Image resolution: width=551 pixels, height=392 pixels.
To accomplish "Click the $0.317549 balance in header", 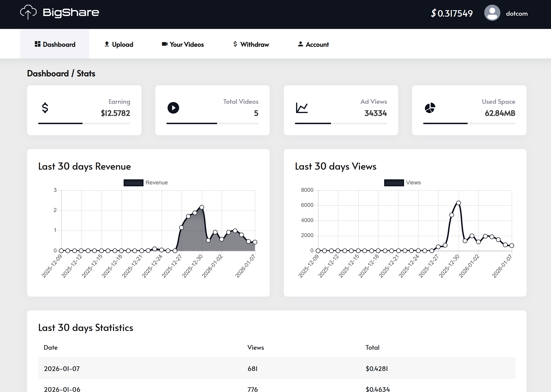I will (452, 13).
